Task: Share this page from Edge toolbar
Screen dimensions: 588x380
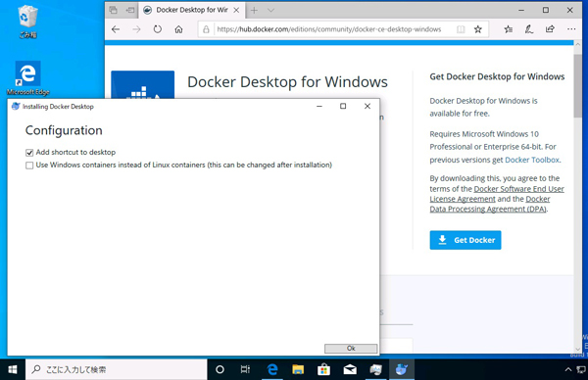Action: coord(550,29)
